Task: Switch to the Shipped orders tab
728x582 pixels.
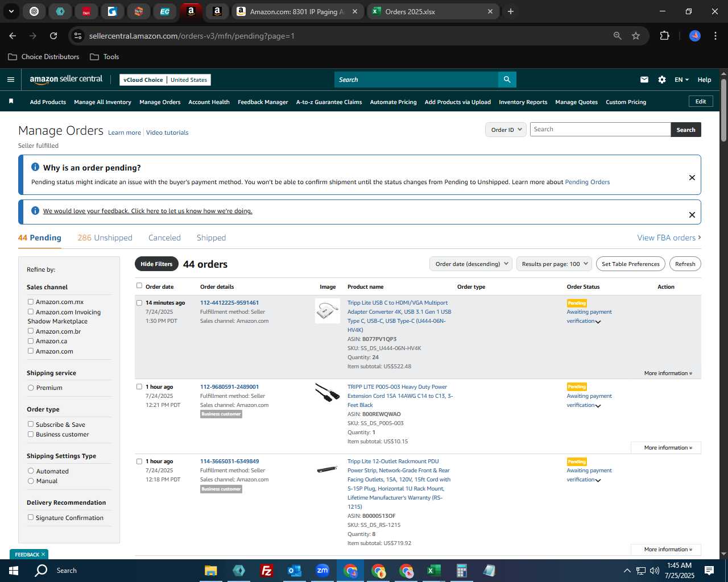Action: pyautogui.click(x=211, y=238)
